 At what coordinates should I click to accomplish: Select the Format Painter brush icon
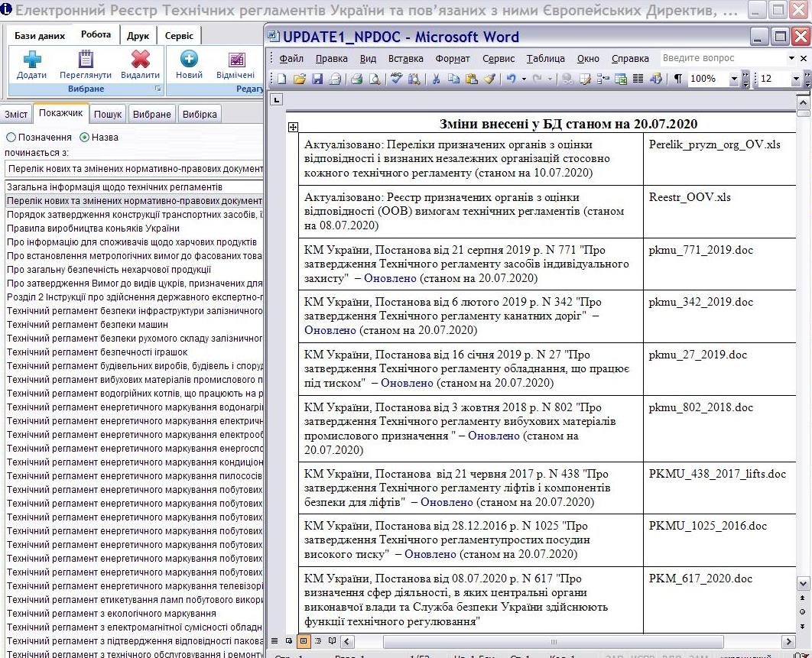[x=489, y=79]
